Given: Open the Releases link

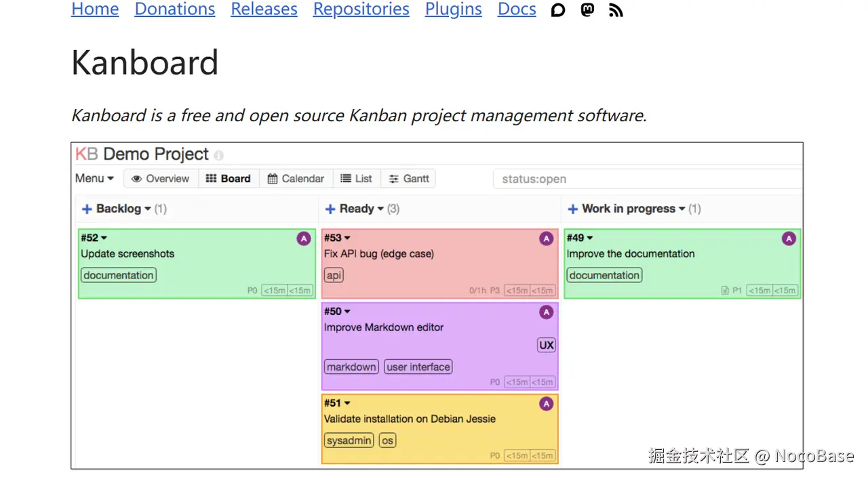Looking at the screenshot, I should [x=264, y=9].
